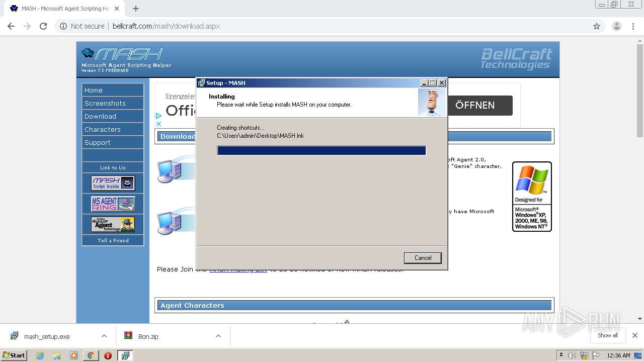This screenshot has width=644, height=362.
Task: Click the installation progress bar
Action: coord(321,150)
